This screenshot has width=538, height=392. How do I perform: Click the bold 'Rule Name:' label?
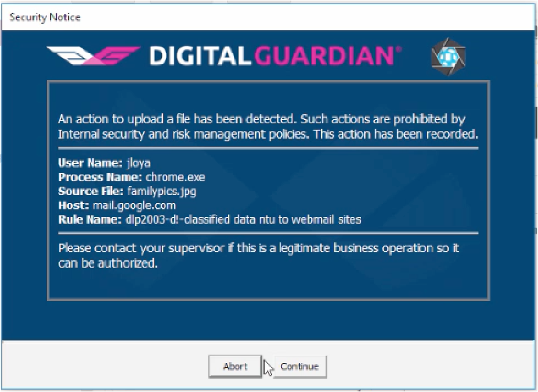(90, 219)
